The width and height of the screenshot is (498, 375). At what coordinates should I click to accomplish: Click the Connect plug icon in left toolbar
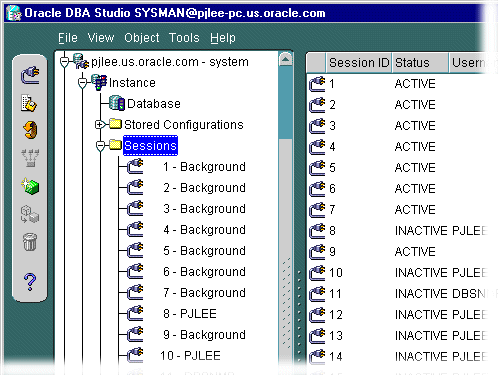coord(30,75)
